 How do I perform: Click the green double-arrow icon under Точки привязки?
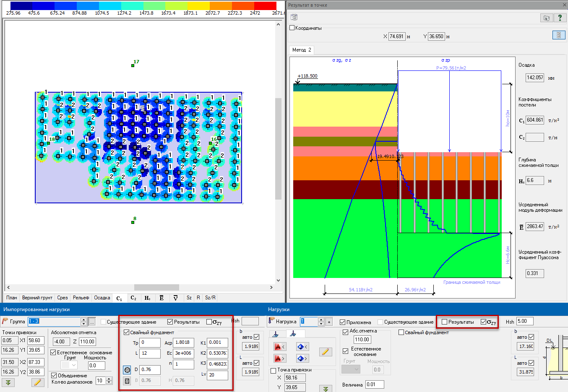pyautogui.click(x=8, y=382)
